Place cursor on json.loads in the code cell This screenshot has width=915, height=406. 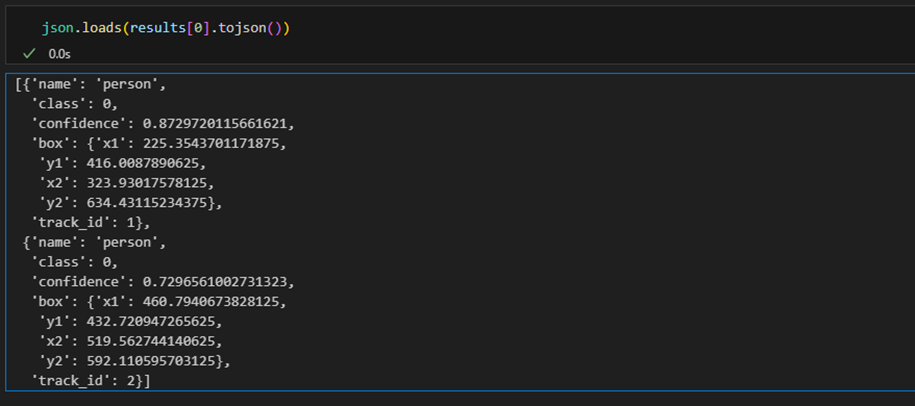pyautogui.click(x=82, y=28)
